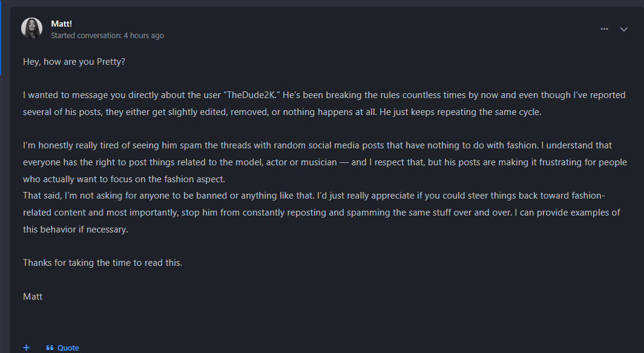644x353 pixels.
Task: Click the "4 hours ago" timestamp
Action: point(143,36)
